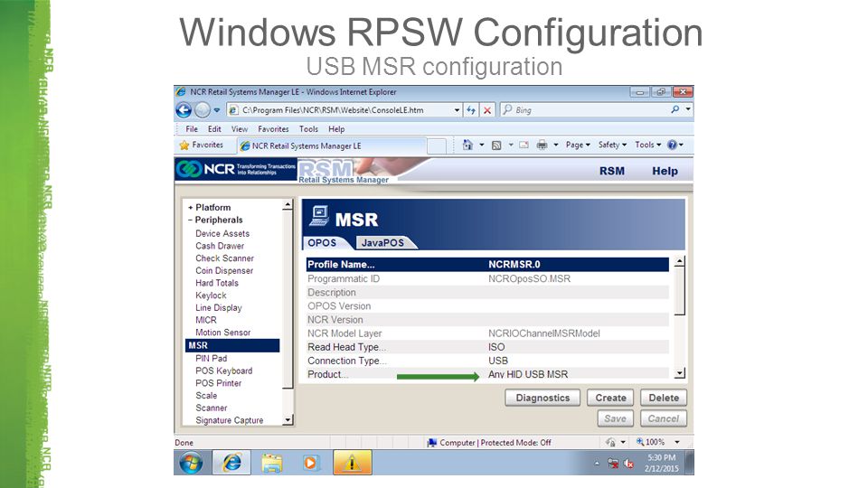Click the blue Help question-mark icon

[672, 145]
